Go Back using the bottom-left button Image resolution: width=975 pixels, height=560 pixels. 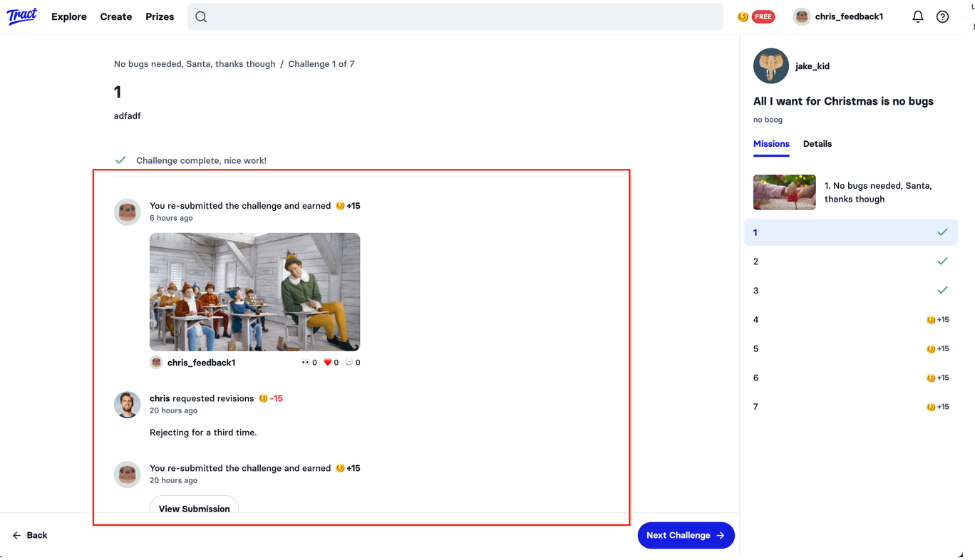coord(30,535)
